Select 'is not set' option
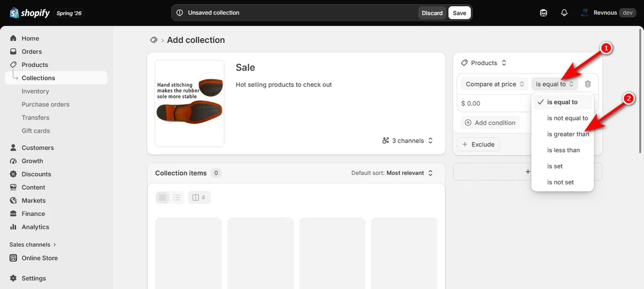644x289 pixels. pyautogui.click(x=562, y=182)
